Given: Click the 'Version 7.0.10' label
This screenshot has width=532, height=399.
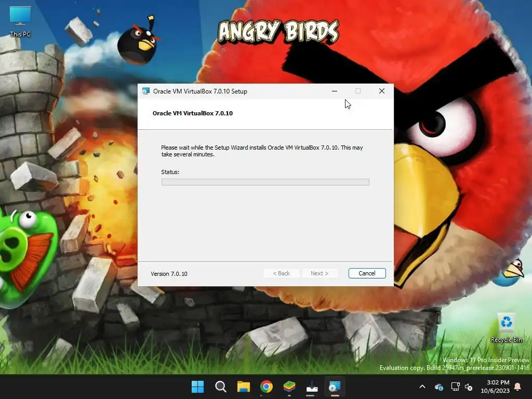Looking at the screenshot, I should 169,274.
